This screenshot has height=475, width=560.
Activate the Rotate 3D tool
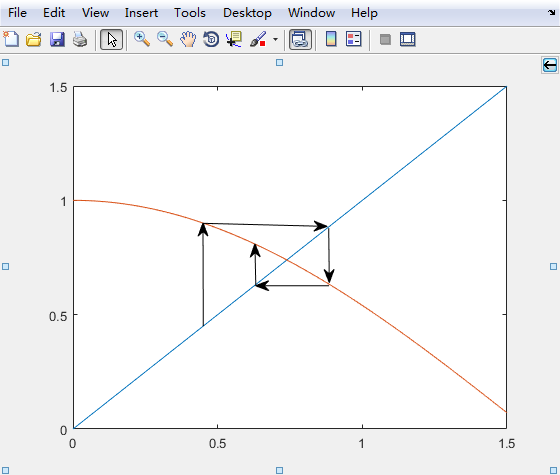tap(211, 39)
